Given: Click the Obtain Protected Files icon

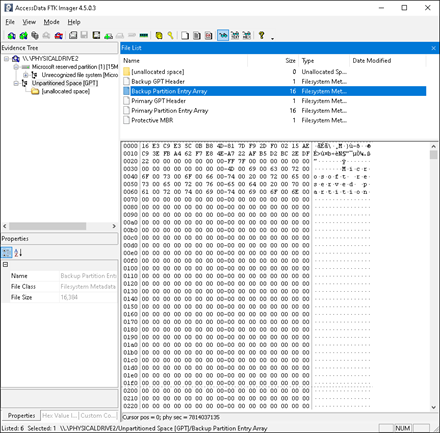Looking at the screenshot, I should point(159,35).
